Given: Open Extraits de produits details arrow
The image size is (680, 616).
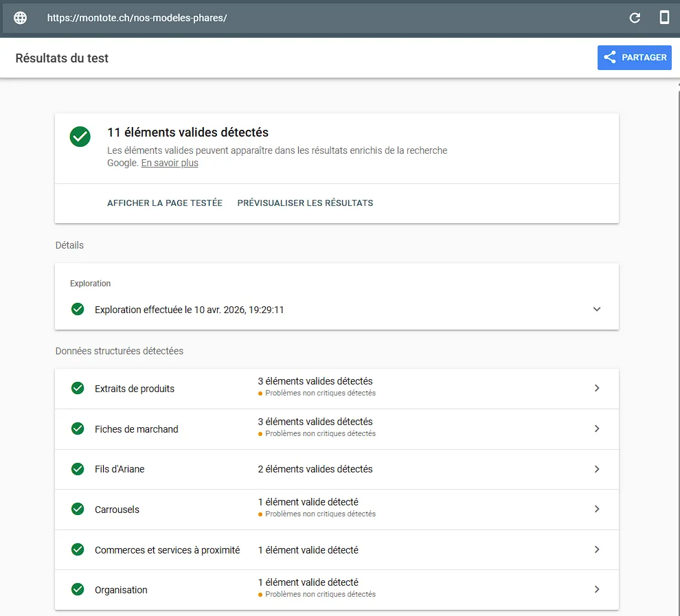Looking at the screenshot, I should 596,388.
